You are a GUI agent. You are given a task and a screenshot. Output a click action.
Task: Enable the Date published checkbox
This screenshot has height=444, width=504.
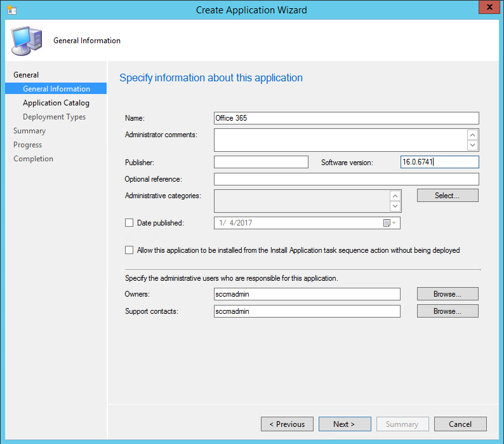pos(129,223)
